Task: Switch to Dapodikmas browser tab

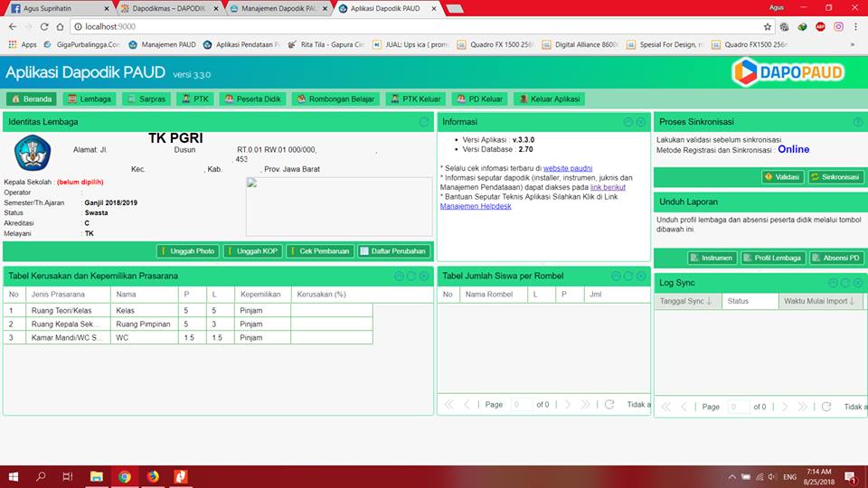Action: [169, 8]
